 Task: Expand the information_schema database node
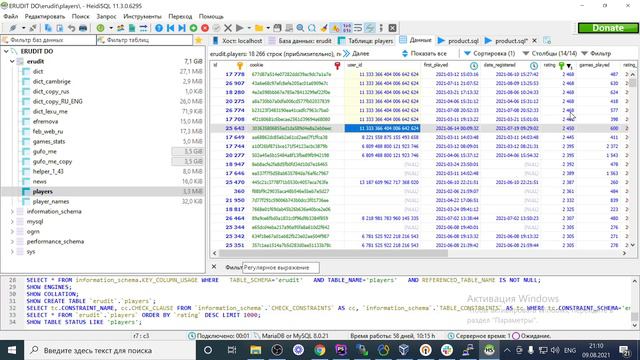(12, 211)
